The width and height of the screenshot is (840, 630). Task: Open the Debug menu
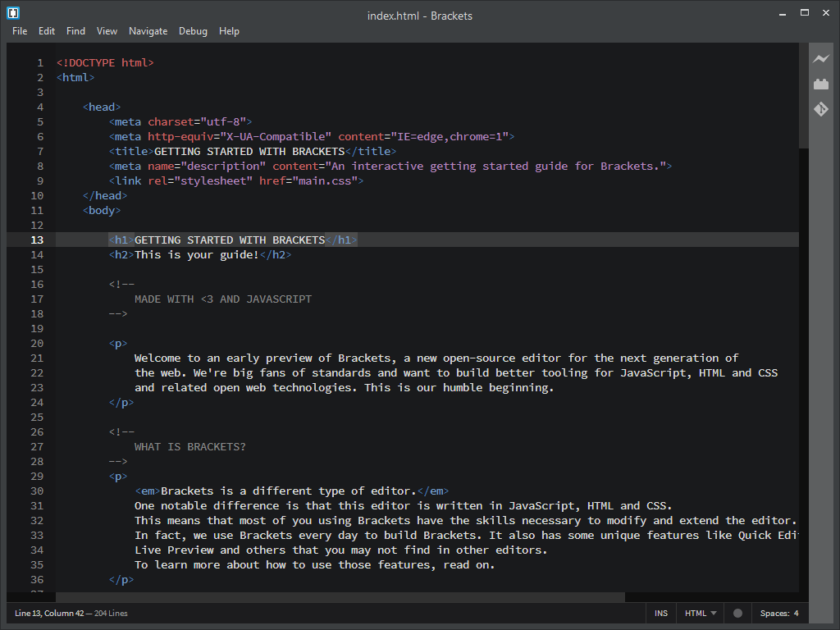click(x=193, y=31)
